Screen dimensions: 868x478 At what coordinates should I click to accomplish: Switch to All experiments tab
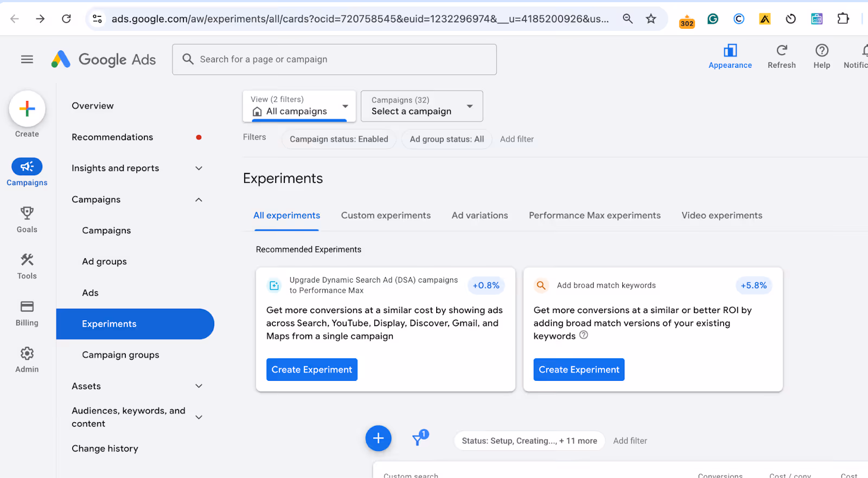(x=286, y=215)
